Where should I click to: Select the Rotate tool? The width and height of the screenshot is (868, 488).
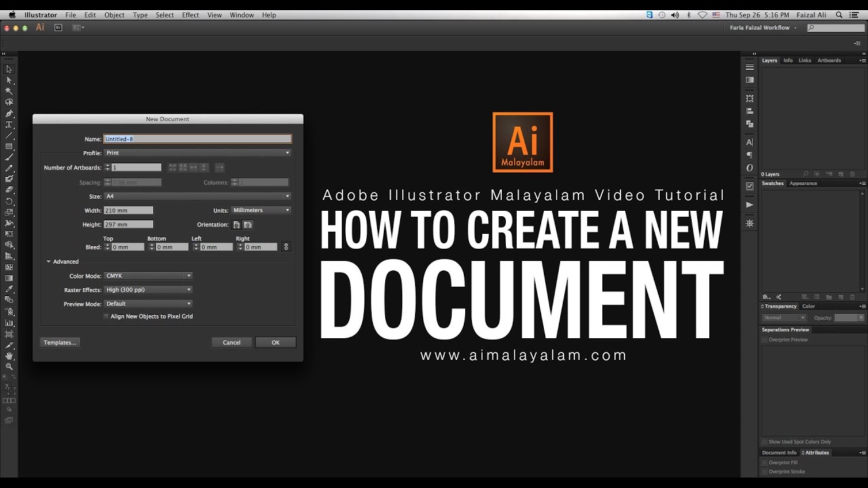[9, 201]
